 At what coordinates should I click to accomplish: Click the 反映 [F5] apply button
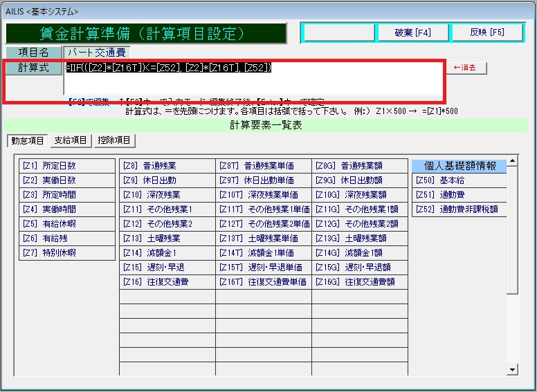[487, 32]
